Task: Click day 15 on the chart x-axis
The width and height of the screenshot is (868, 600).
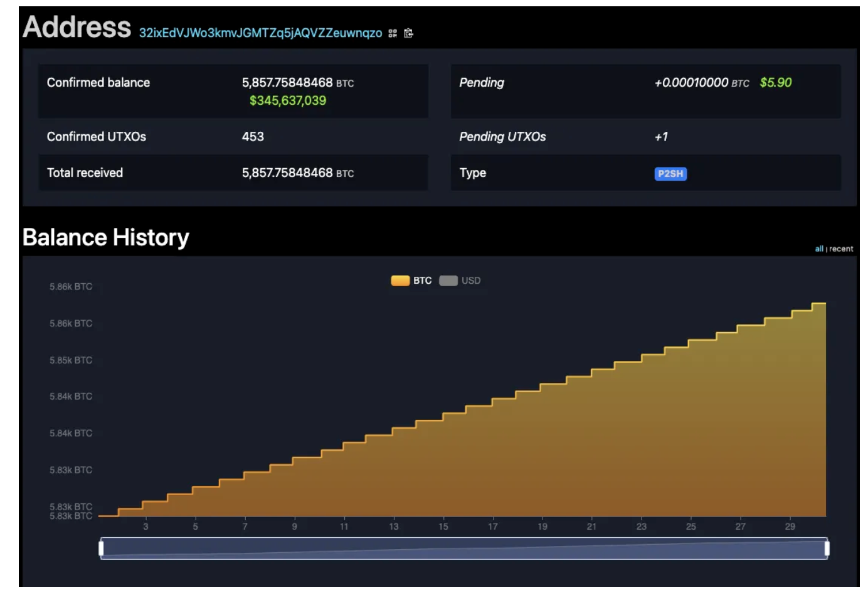Action: (443, 527)
